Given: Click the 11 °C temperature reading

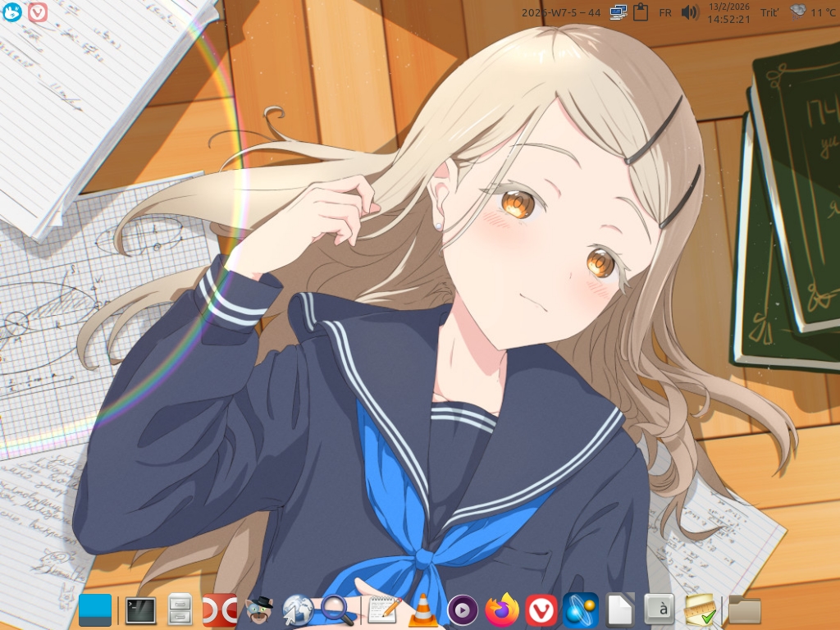Looking at the screenshot, I should (x=823, y=12).
